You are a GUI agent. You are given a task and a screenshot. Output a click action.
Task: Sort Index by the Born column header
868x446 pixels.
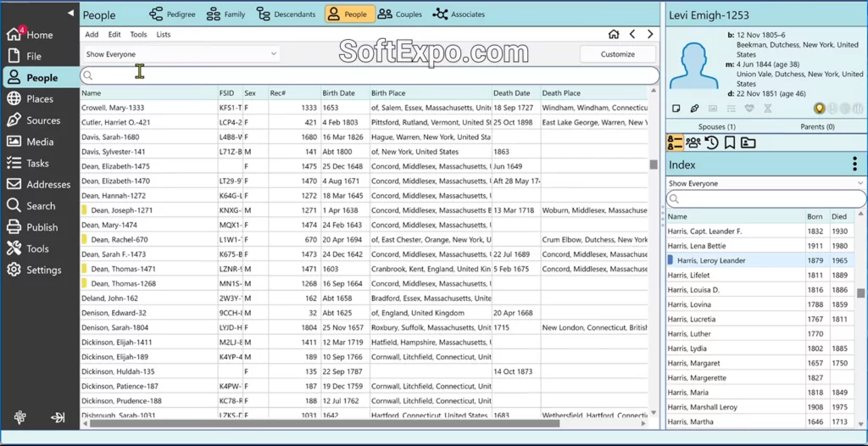(818, 216)
